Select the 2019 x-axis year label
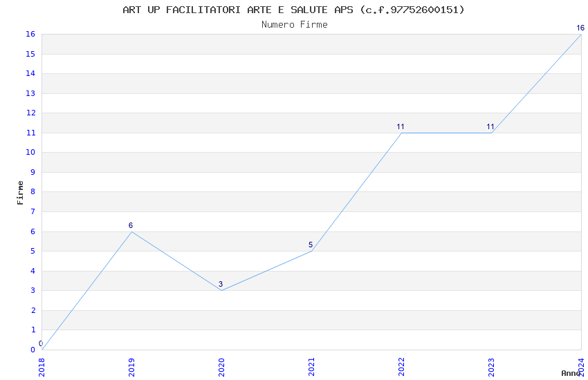Screen dimensions: 588x380 pos(131,368)
